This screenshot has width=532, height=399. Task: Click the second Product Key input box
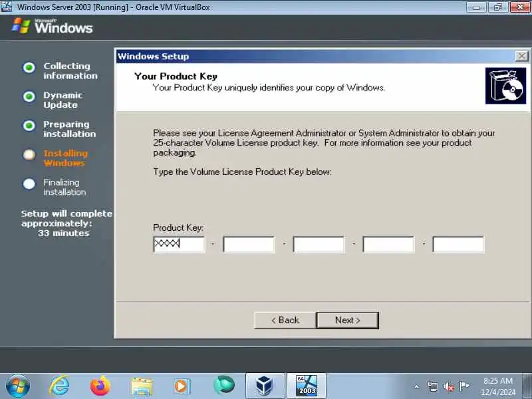pos(249,244)
